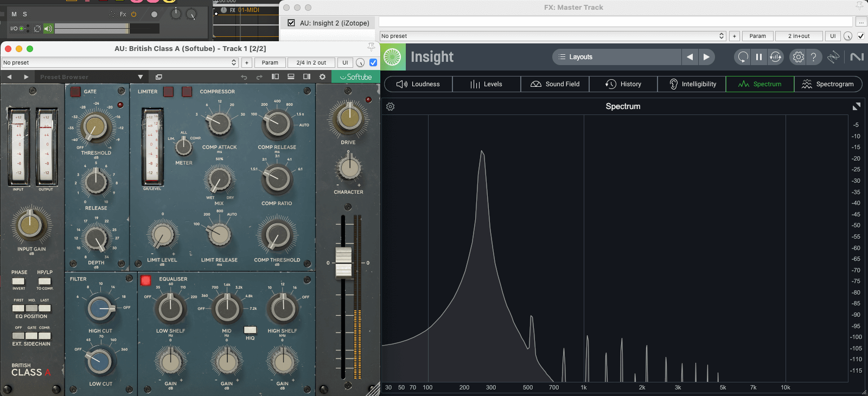
Task: Open the Master Track 'No preset' combo box
Action: coord(552,36)
